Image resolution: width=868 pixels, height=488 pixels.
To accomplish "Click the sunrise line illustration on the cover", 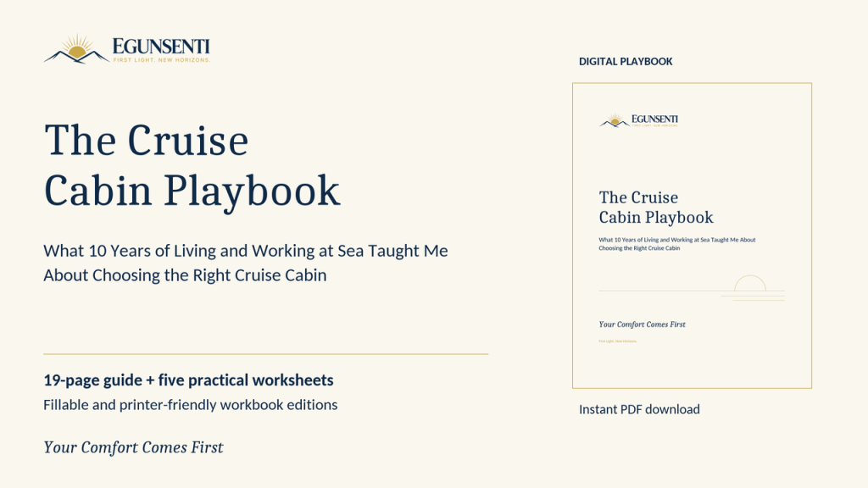I will 692,288.
